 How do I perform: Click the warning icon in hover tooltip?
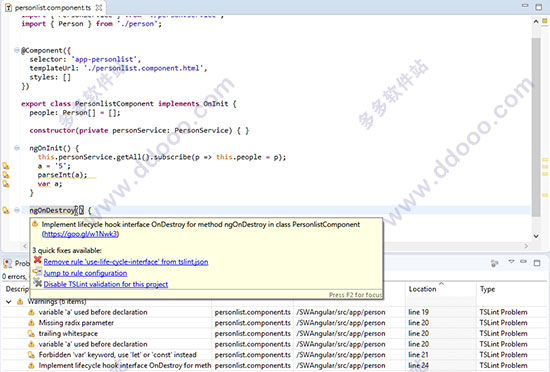pos(35,224)
